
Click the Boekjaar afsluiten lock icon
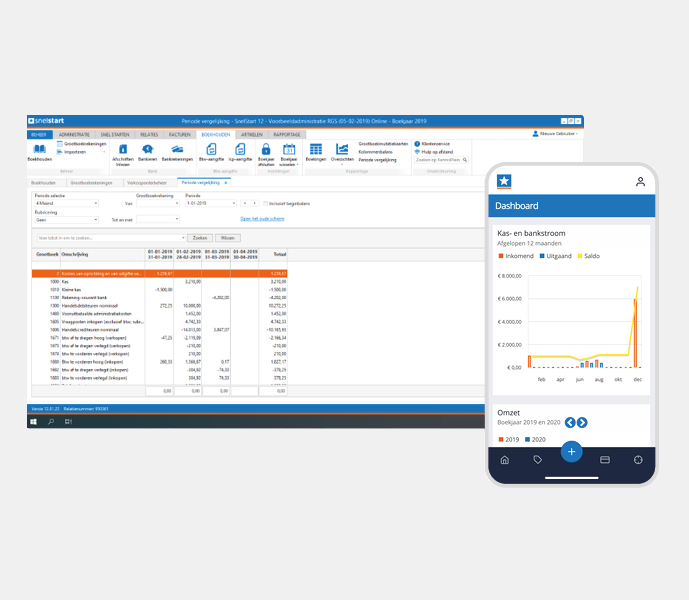tap(266, 149)
